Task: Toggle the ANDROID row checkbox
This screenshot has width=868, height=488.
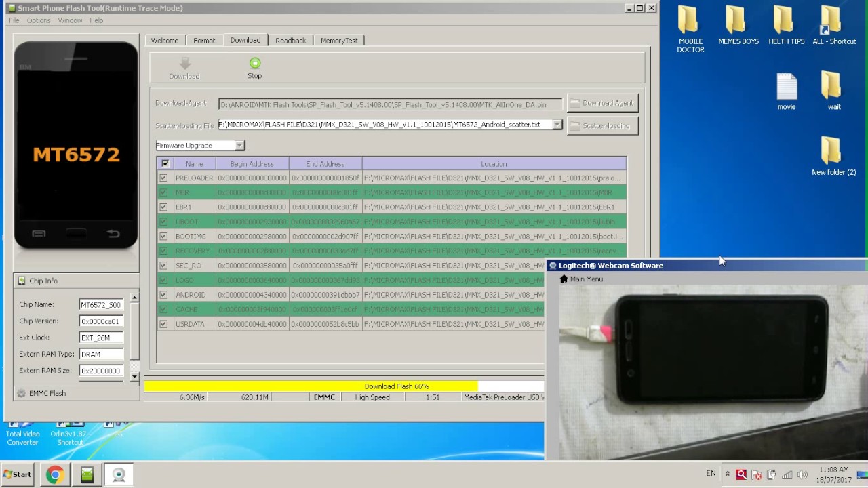Action: [163, 295]
